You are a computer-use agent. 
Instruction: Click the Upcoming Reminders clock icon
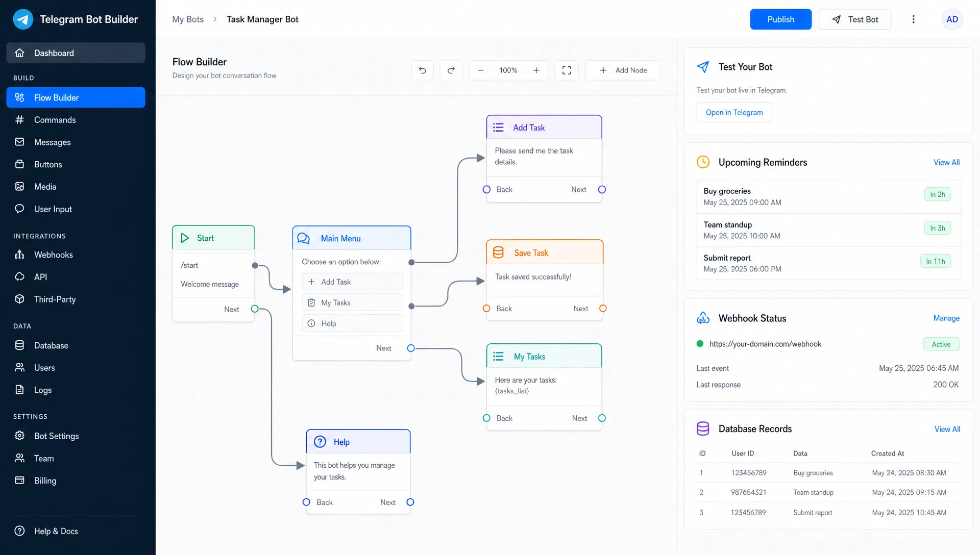point(703,162)
